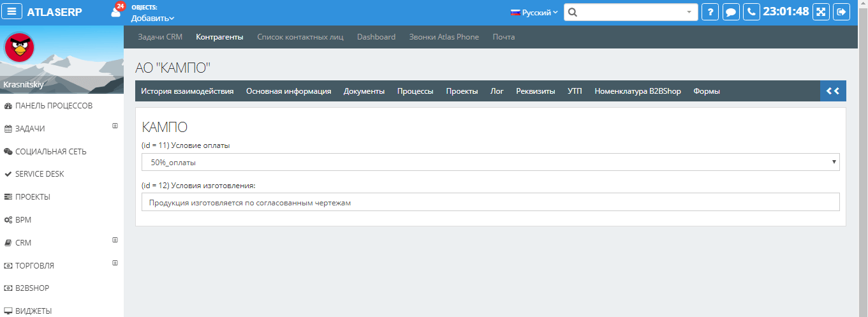The image size is (868, 317).
Task: Open the Реквизиты section
Action: click(536, 91)
